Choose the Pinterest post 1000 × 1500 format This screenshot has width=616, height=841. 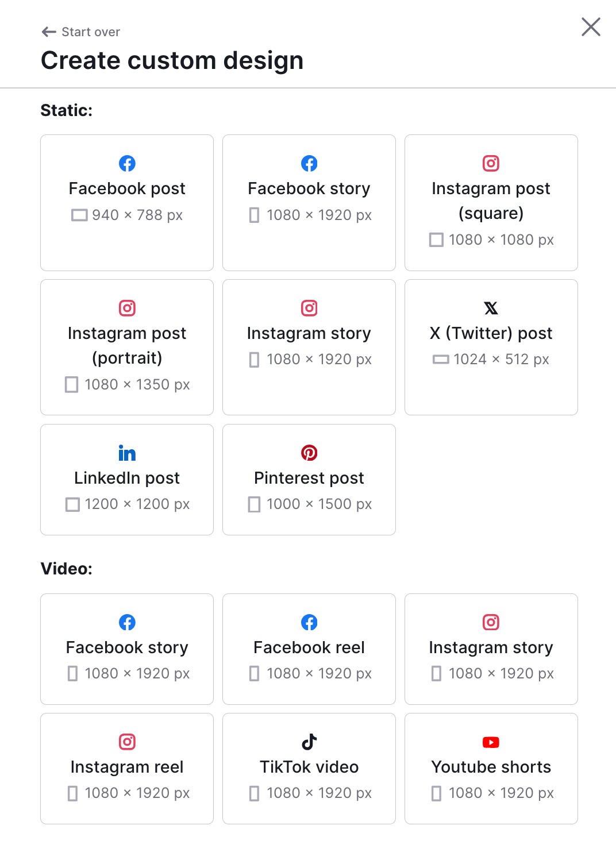click(309, 480)
